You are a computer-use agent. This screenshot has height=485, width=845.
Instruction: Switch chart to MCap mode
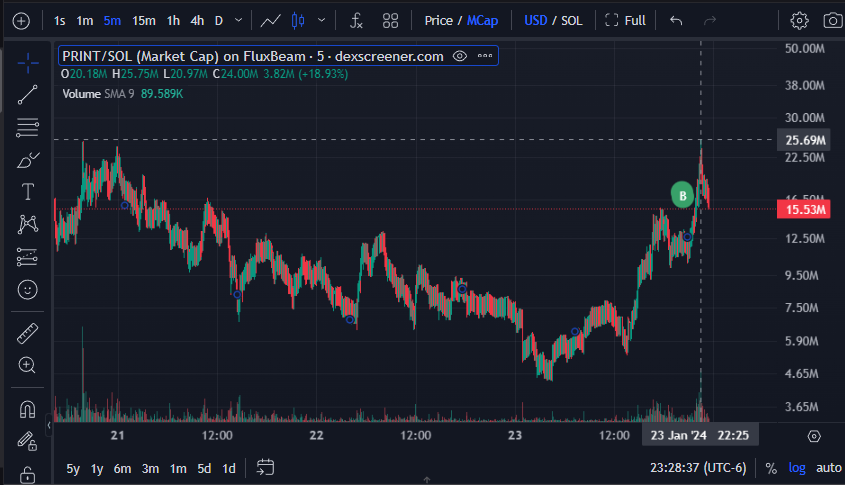coord(482,21)
